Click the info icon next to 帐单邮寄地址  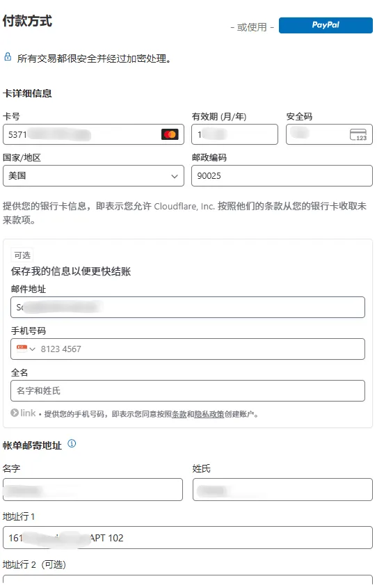tap(72, 444)
